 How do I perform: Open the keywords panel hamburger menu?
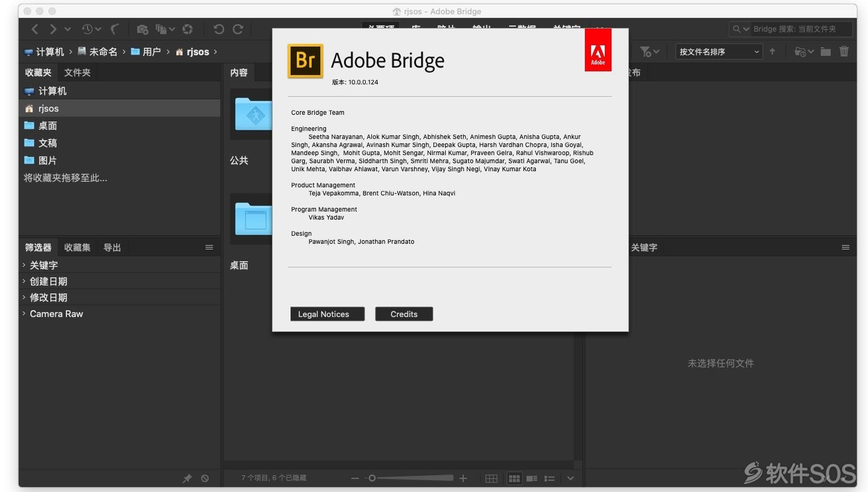coord(846,248)
